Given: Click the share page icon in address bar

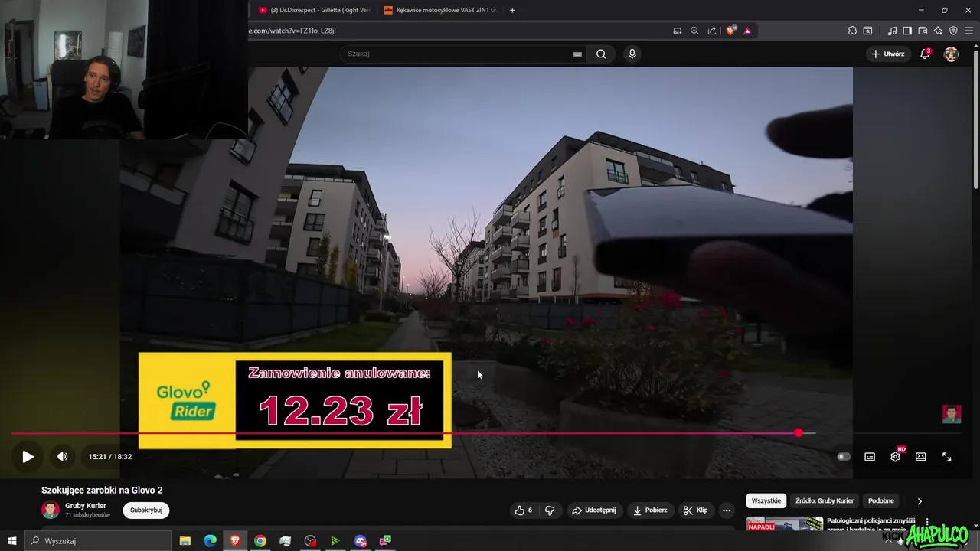Looking at the screenshot, I should point(712,31).
